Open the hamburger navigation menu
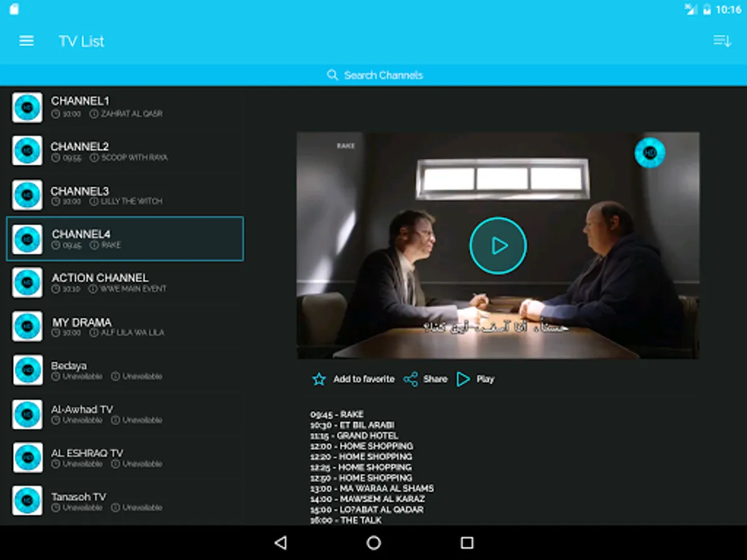This screenshot has width=747, height=560. pyautogui.click(x=26, y=41)
